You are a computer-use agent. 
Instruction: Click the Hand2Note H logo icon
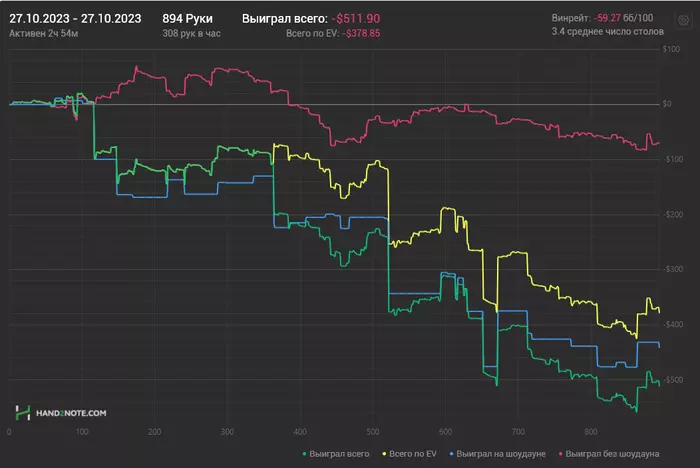(21, 412)
